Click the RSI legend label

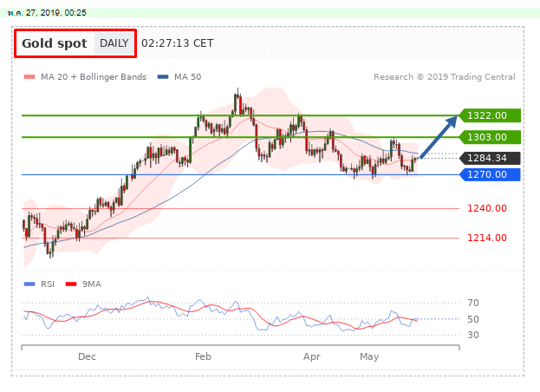[x=48, y=284]
